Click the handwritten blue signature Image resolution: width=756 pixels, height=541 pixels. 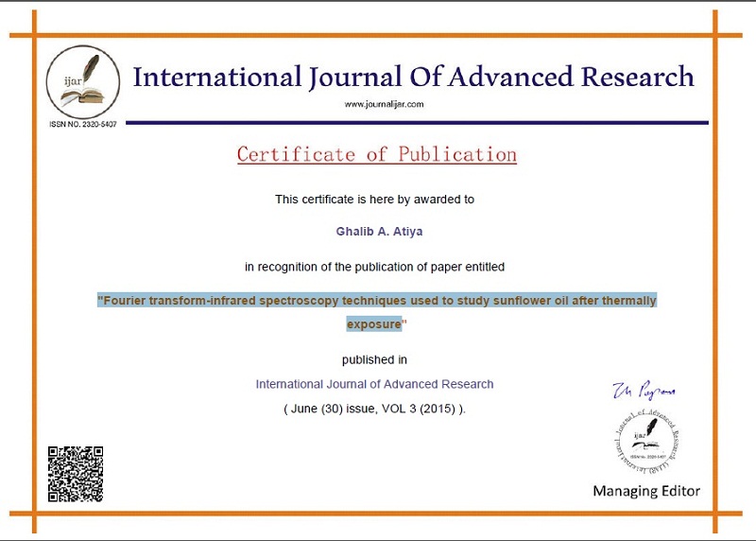[x=644, y=390]
